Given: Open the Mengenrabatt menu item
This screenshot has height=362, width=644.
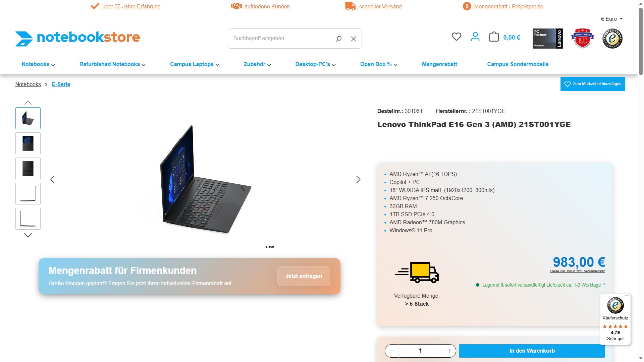Looking at the screenshot, I should [x=439, y=64].
